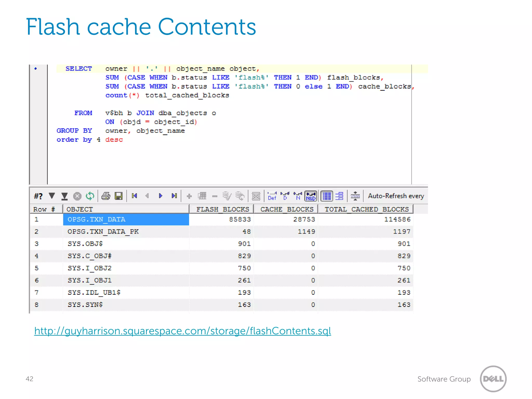
Task: Click SELECT keyword in the editor
Action: (x=79, y=69)
